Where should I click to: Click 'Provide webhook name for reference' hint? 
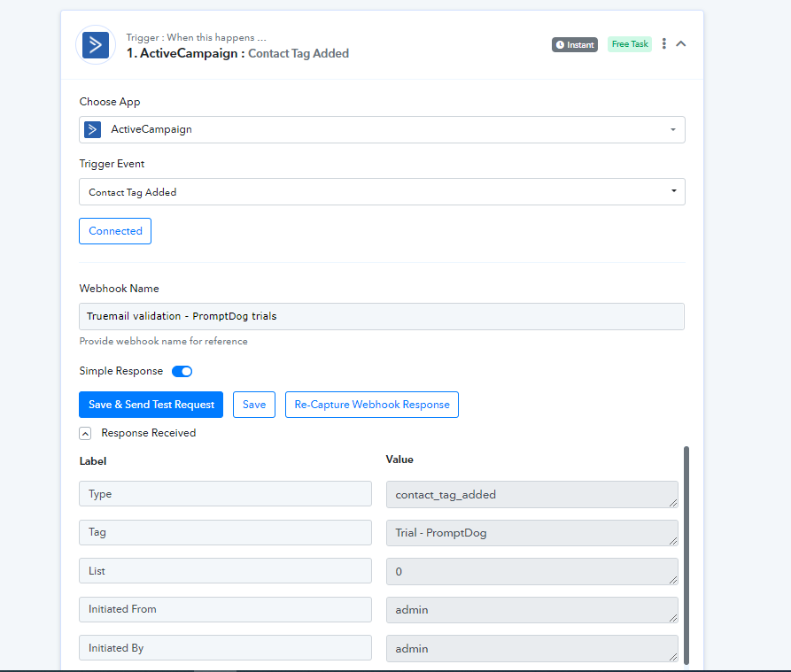click(x=164, y=341)
